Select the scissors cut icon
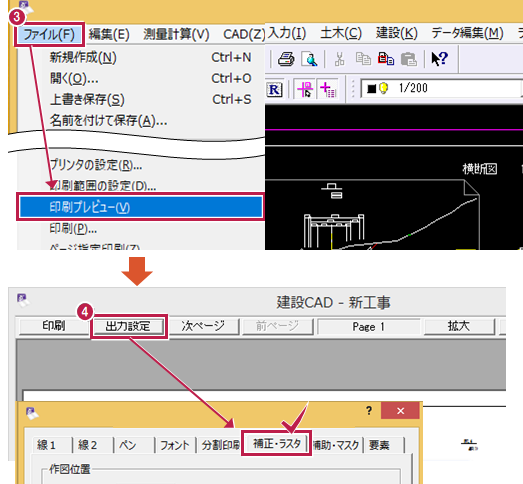The image size is (523, 484). pyautogui.click(x=339, y=59)
